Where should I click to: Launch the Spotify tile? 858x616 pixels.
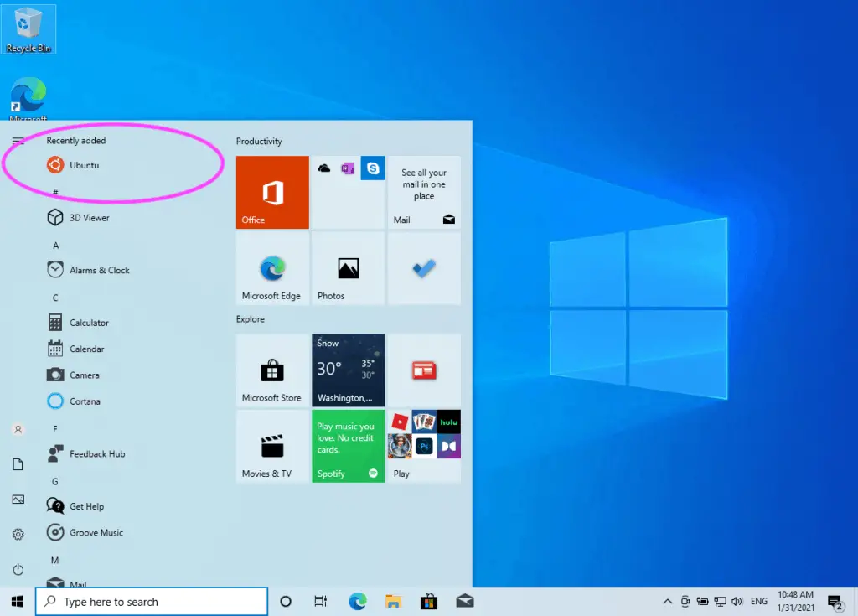point(348,447)
